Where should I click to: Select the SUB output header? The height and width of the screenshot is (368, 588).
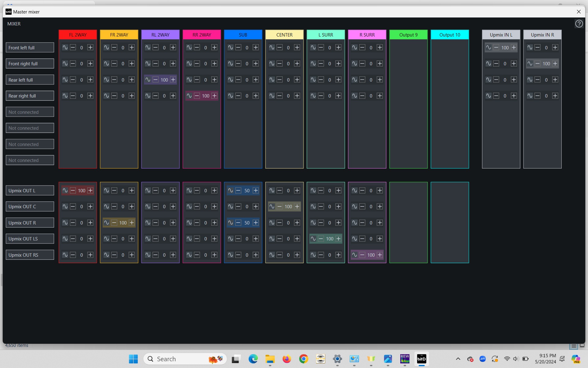click(243, 35)
